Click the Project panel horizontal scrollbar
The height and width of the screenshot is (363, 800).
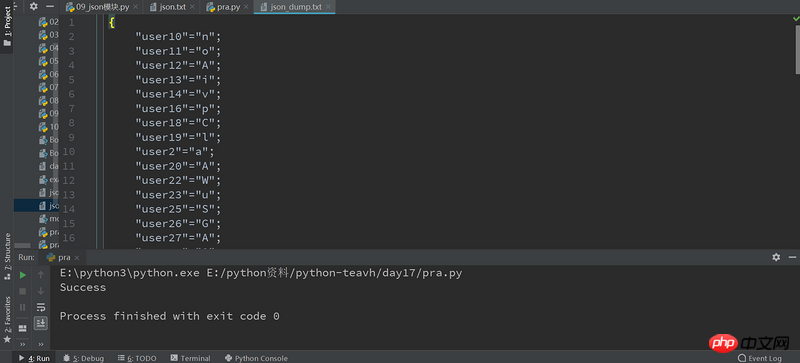click(22, 246)
